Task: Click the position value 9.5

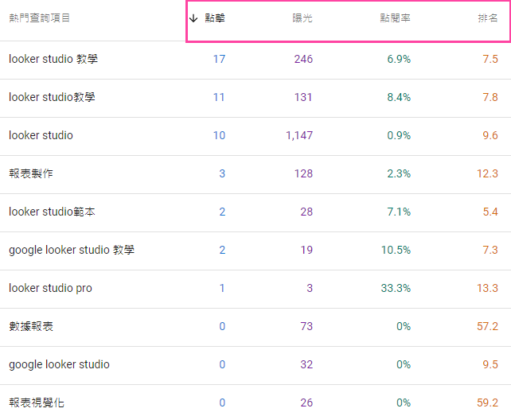Action: click(490, 364)
